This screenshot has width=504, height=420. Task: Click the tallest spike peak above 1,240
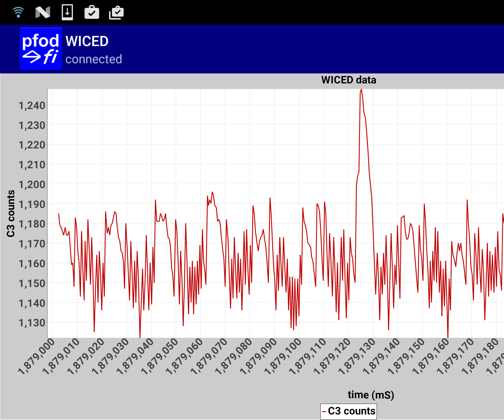click(361, 90)
